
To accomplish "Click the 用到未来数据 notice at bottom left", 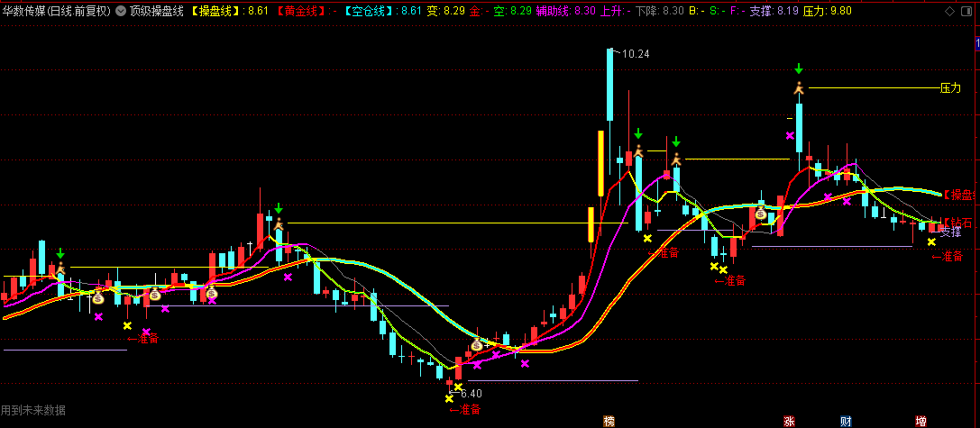I will [33, 411].
